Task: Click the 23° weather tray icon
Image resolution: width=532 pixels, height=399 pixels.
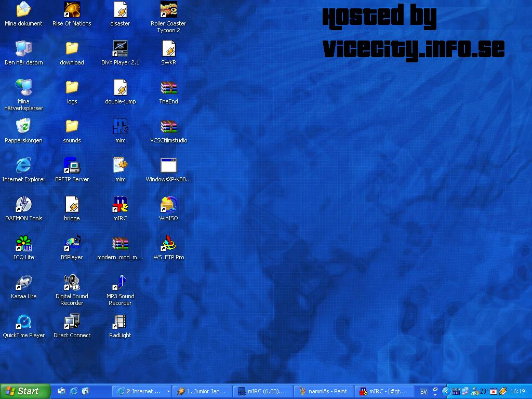Action: point(484,392)
